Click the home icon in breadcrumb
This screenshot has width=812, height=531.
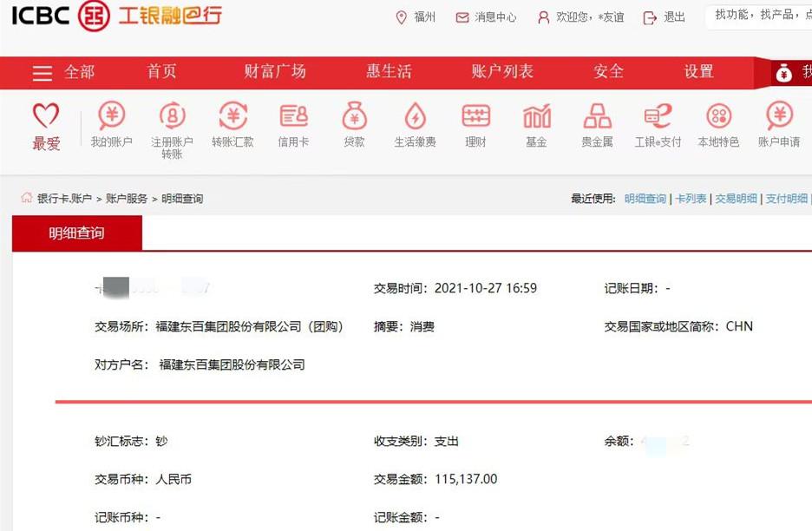pos(26,197)
